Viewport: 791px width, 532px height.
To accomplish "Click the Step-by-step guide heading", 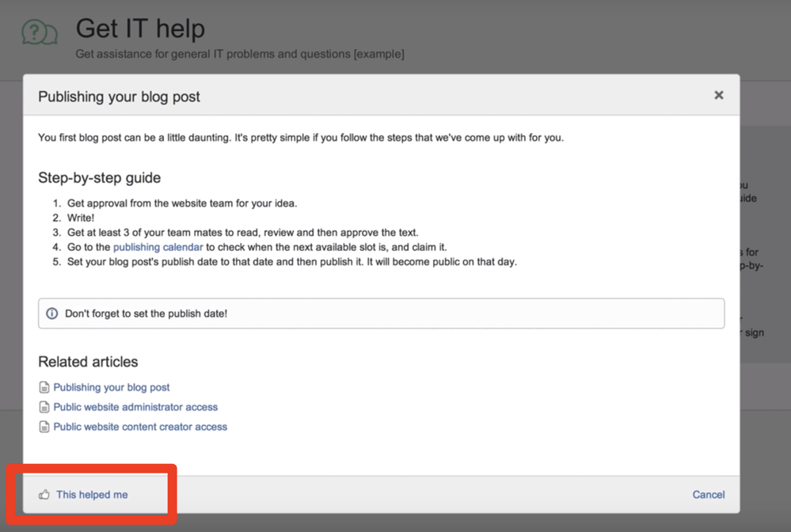I will click(x=100, y=178).
